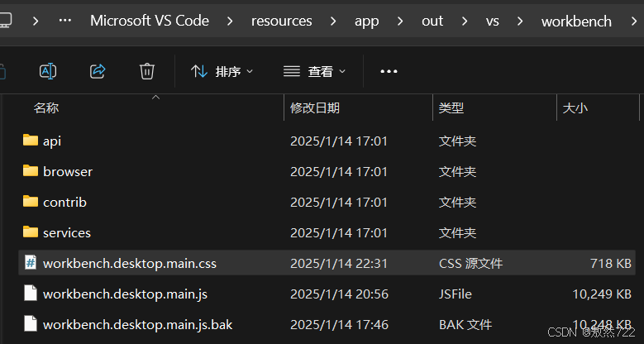This screenshot has width=644, height=344.
Task: Click the Delete trash can icon
Action: click(x=147, y=71)
